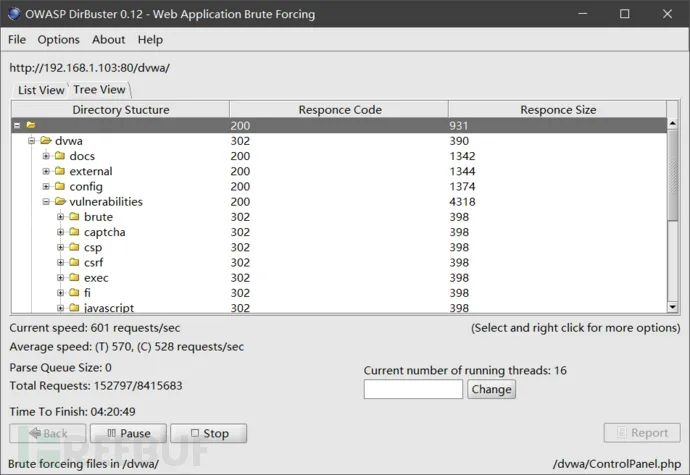
Task: Collapse the dvwa tree node
Action: 31,141
